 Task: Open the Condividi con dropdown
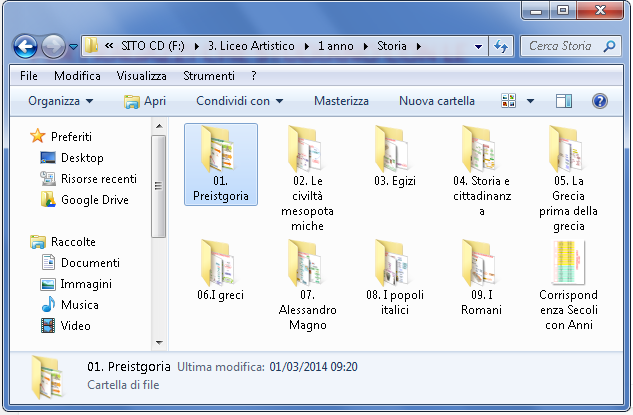click(x=239, y=101)
